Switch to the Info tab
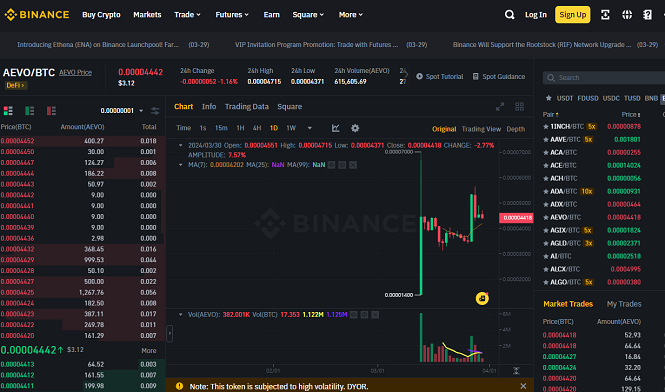The width and height of the screenshot is (665, 392). (x=209, y=106)
